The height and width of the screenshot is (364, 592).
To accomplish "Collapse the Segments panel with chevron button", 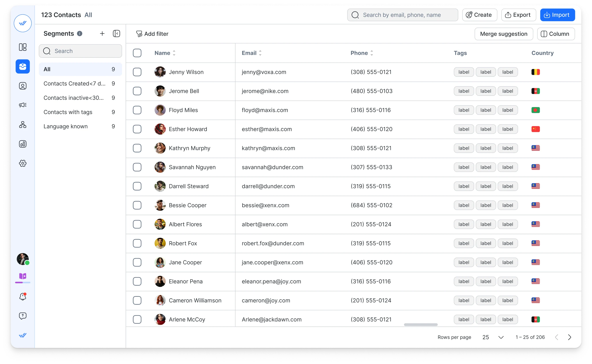I will [x=117, y=33].
